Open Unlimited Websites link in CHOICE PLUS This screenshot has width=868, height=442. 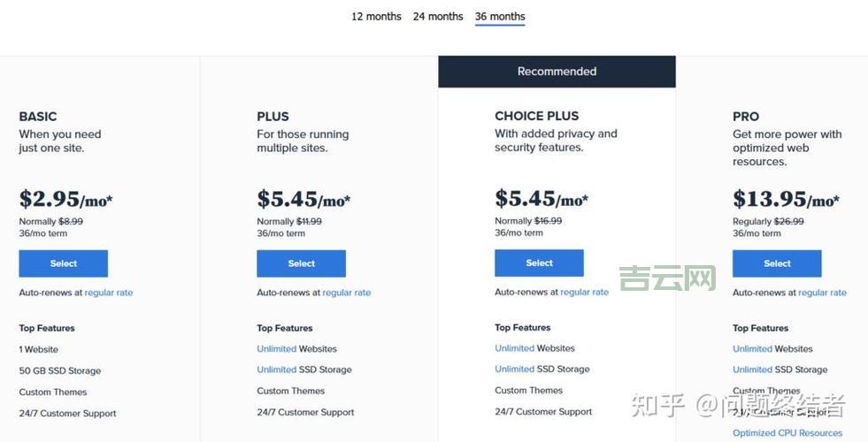click(x=515, y=348)
